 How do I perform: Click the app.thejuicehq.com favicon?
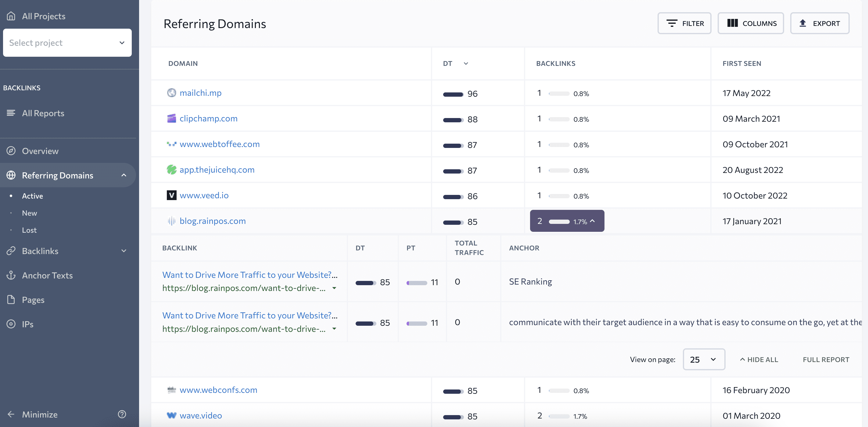click(x=171, y=170)
